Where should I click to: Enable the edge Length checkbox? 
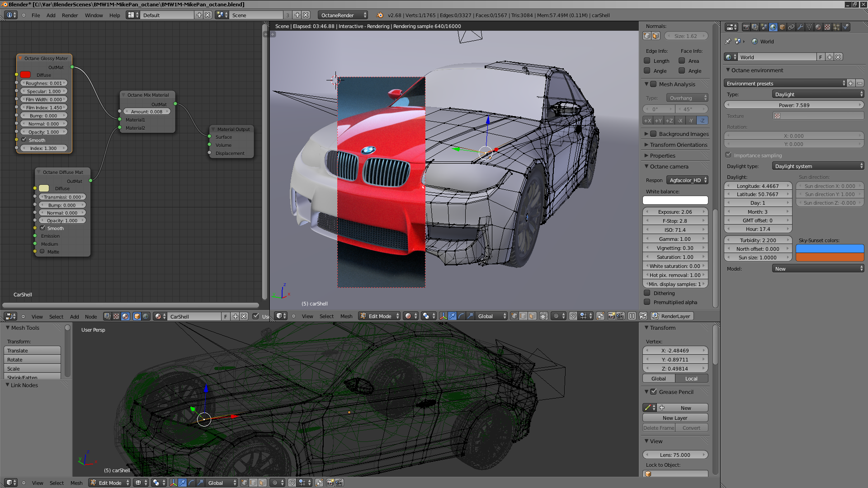coord(647,61)
